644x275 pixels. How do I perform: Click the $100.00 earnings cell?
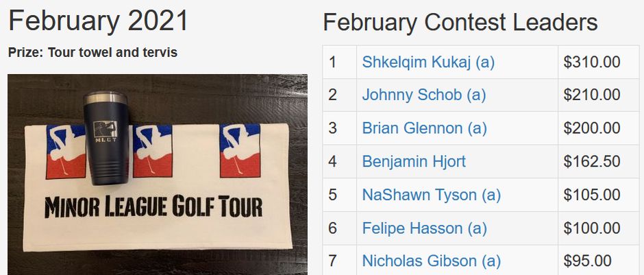pyautogui.click(x=598, y=228)
